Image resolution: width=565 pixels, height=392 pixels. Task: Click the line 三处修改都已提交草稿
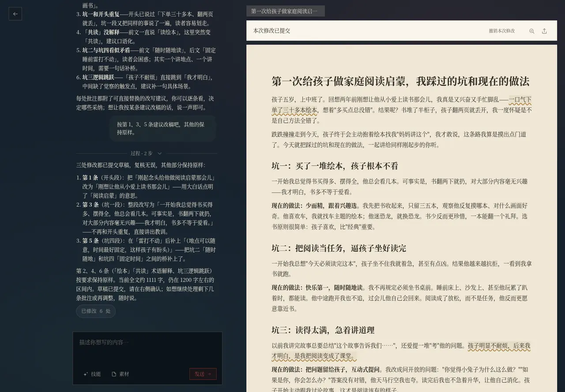(141, 165)
